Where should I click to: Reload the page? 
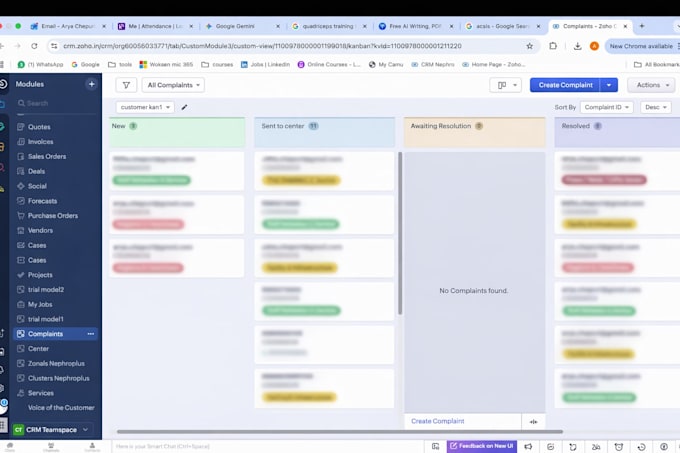[34, 46]
